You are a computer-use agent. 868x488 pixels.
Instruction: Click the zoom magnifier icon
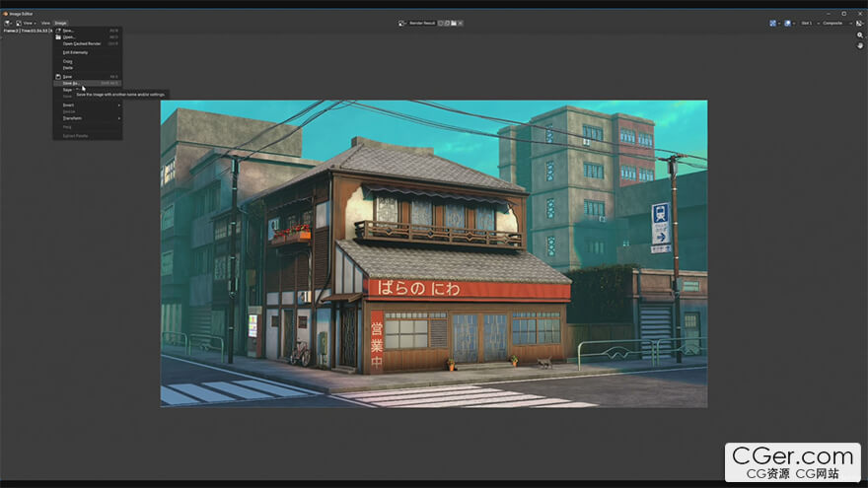coord(860,35)
